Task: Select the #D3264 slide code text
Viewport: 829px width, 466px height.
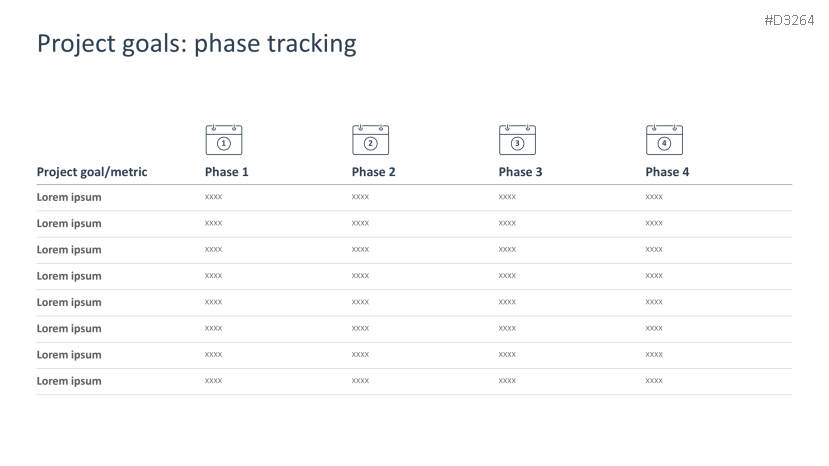Action: click(x=789, y=20)
